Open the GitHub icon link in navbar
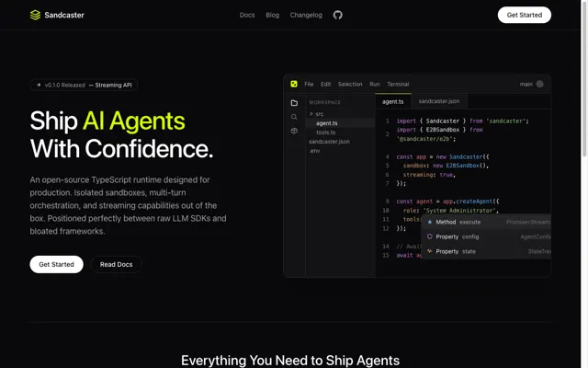 click(x=337, y=15)
